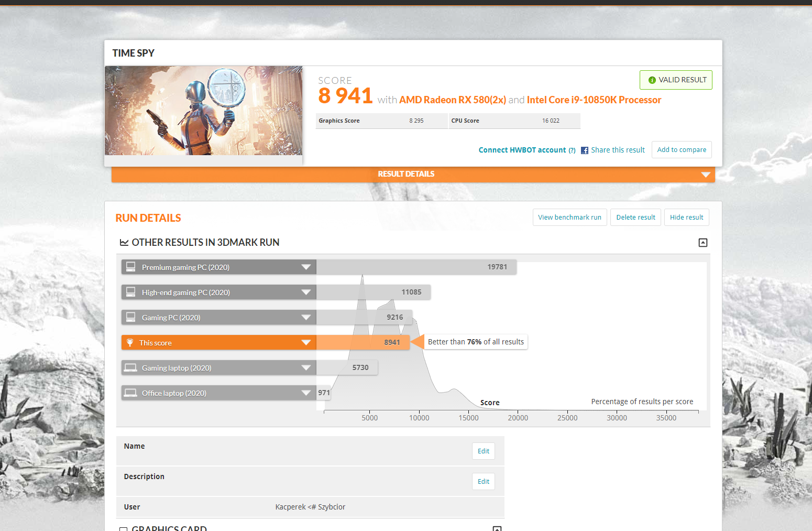Click the Run Details heading
This screenshot has width=812, height=531.
tap(148, 218)
